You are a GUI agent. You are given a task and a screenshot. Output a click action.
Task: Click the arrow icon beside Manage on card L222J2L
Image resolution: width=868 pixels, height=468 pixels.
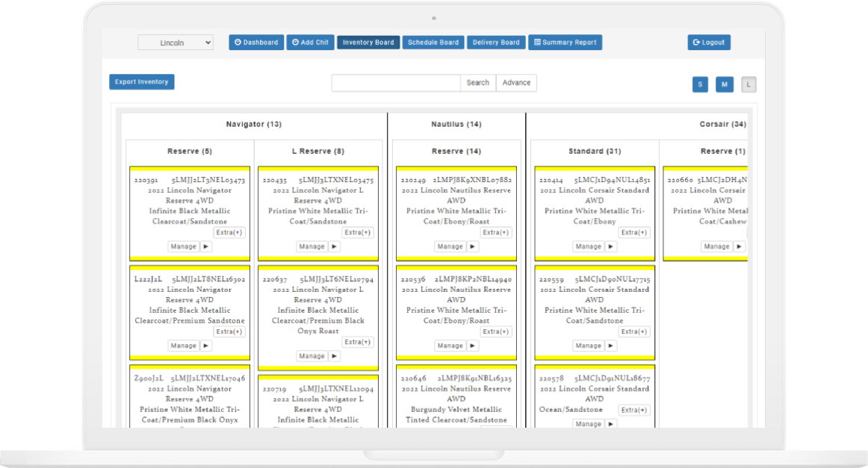point(206,346)
